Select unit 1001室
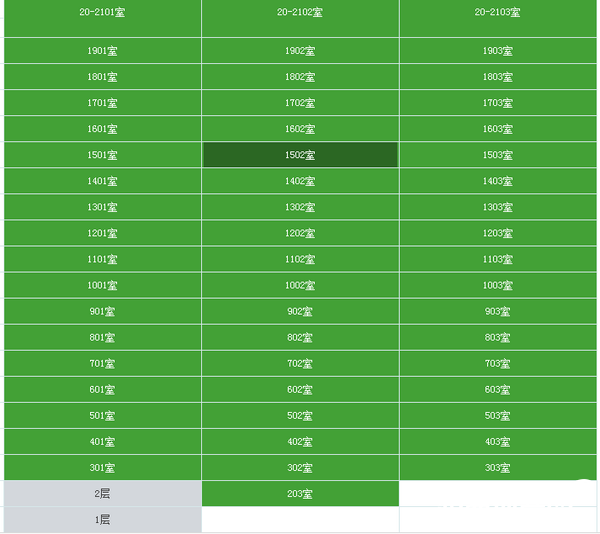The image size is (600, 534). click(103, 285)
